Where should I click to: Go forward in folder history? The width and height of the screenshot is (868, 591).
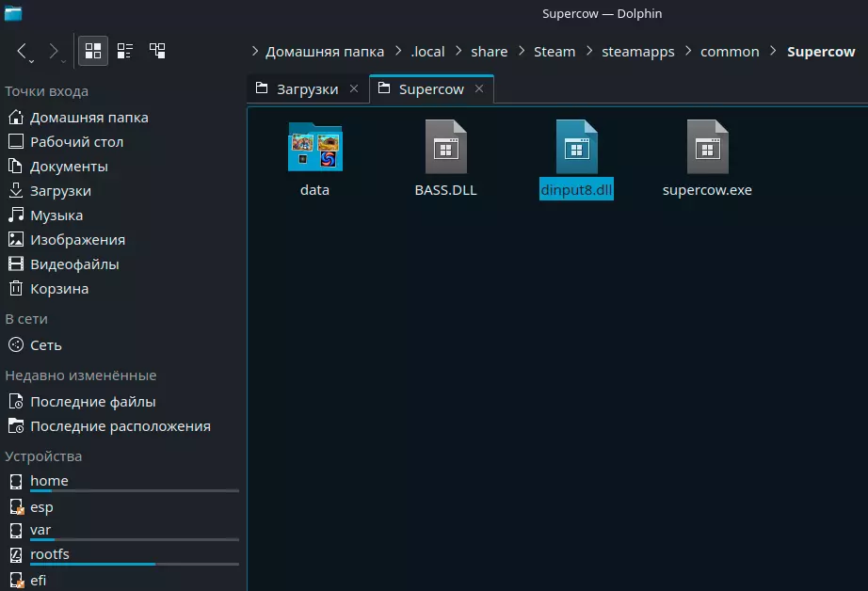point(54,51)
